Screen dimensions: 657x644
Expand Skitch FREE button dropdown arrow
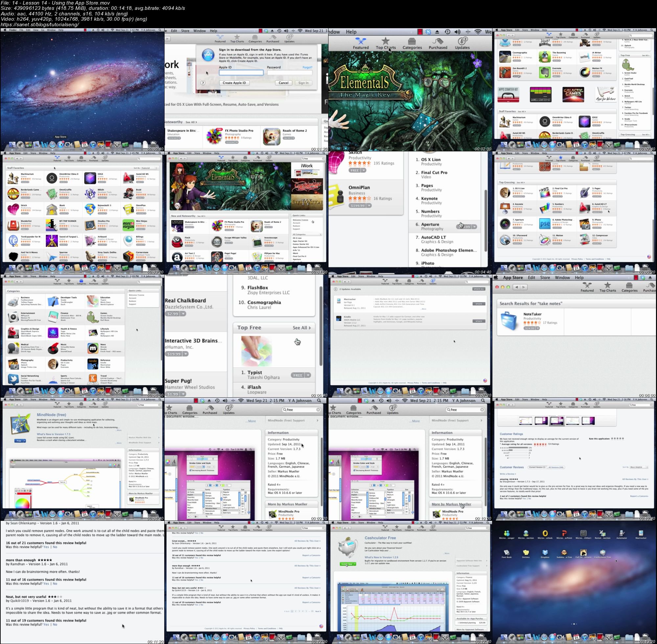[364, 170]
